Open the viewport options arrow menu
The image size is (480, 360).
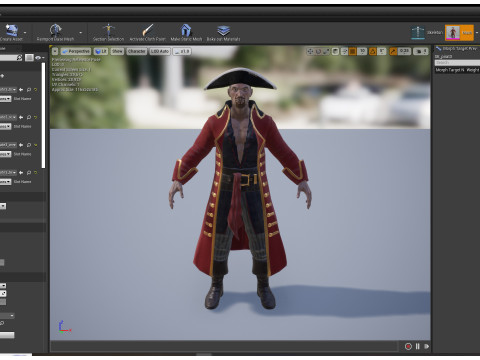(x=55, y=51)
